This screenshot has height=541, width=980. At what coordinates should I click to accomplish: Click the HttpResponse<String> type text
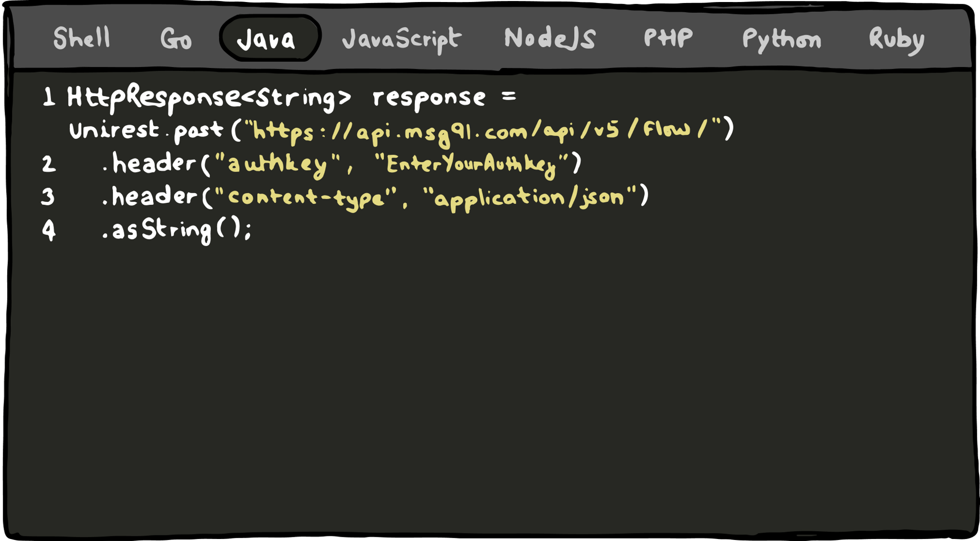pyautogui.click(x=209, y=97)
